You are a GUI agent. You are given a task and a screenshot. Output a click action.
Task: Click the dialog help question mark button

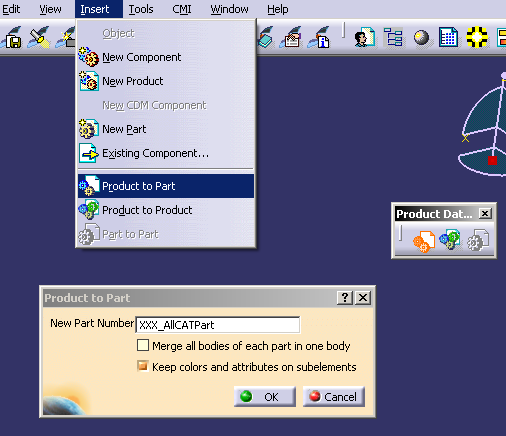(x=345, y=297)
